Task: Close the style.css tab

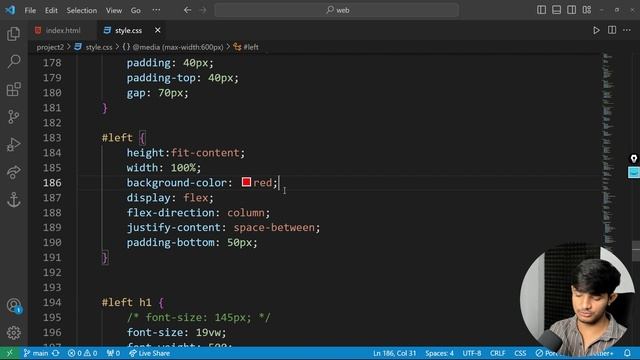Action: click(158, 30)
